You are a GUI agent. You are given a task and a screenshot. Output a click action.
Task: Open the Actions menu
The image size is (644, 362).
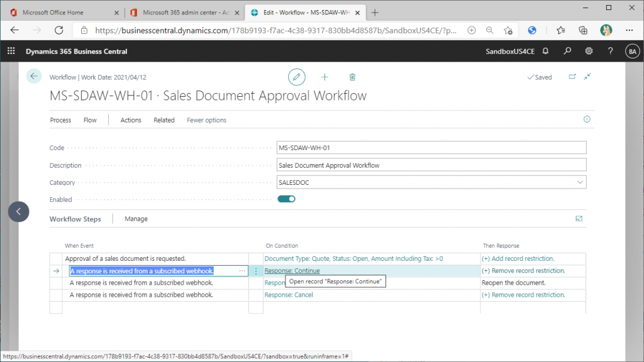pyautogui.click(x=131, y=120)
